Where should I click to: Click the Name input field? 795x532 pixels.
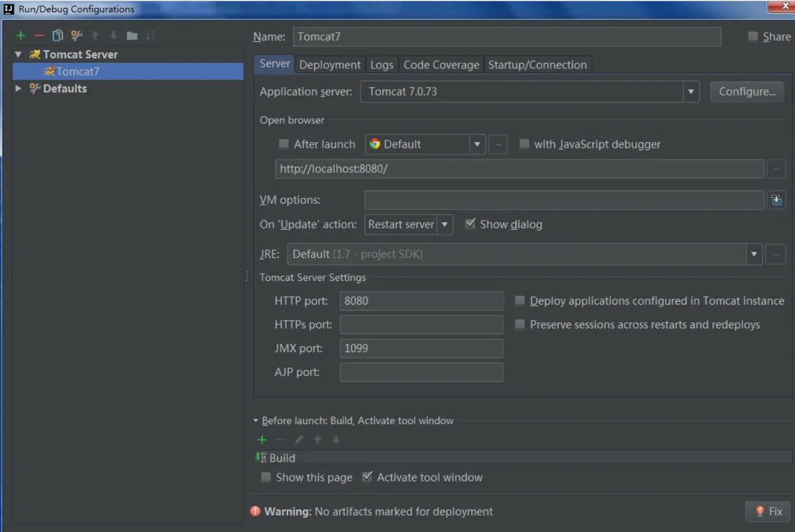coord(506,37)
